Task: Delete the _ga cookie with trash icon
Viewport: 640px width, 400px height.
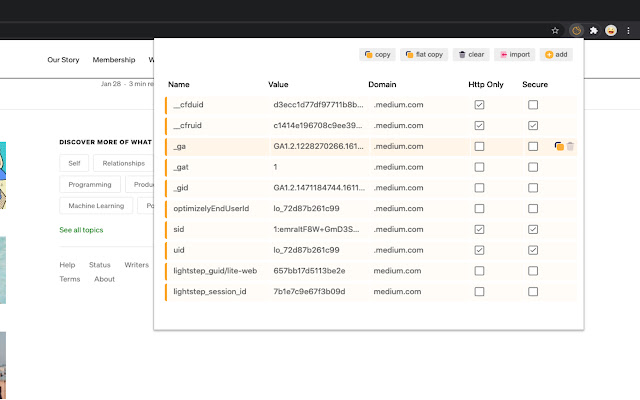Action: click(571, 146)
